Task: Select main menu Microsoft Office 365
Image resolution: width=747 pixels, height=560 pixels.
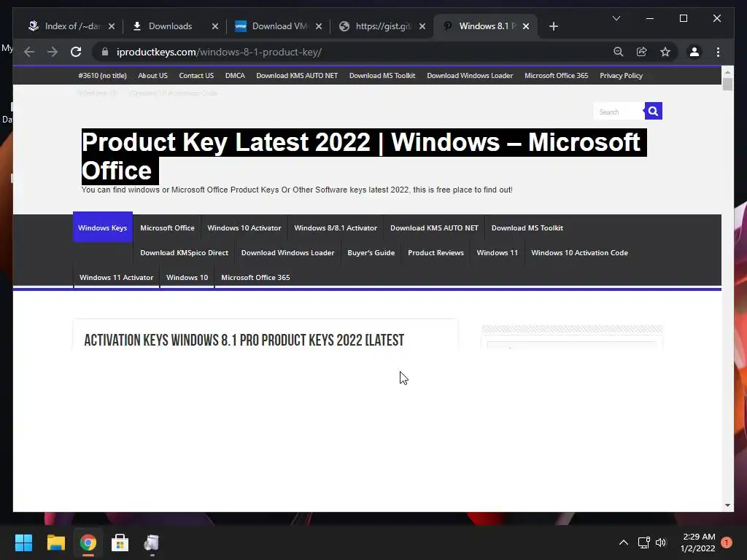Action: tap(255, 277)
